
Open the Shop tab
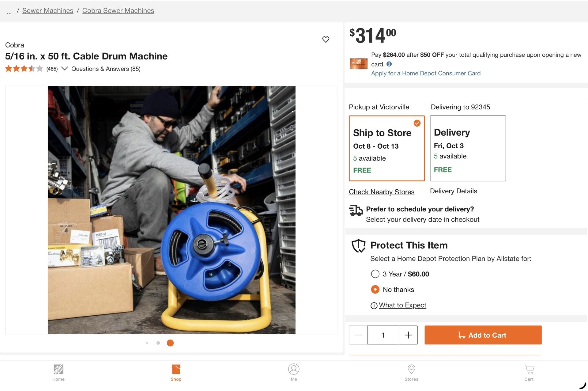pyautogui.click(x=176, y=372)
